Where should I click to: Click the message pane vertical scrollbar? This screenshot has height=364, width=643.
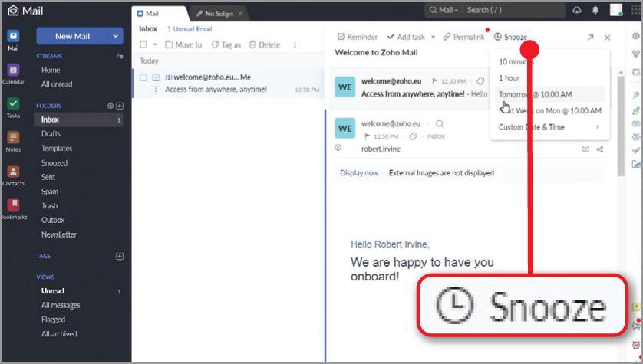click(x=621, y=126)
